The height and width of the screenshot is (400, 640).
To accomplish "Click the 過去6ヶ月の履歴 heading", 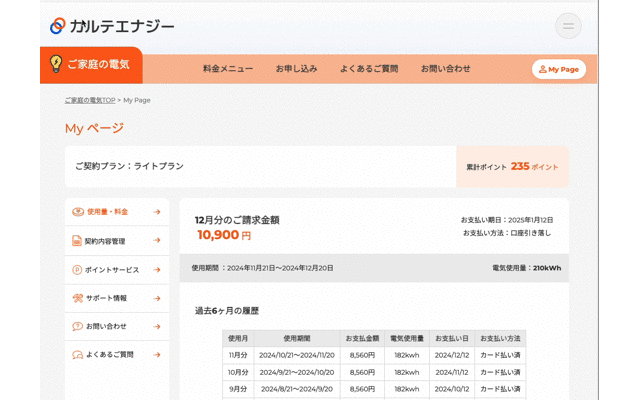I will click(x=227, y=311).
